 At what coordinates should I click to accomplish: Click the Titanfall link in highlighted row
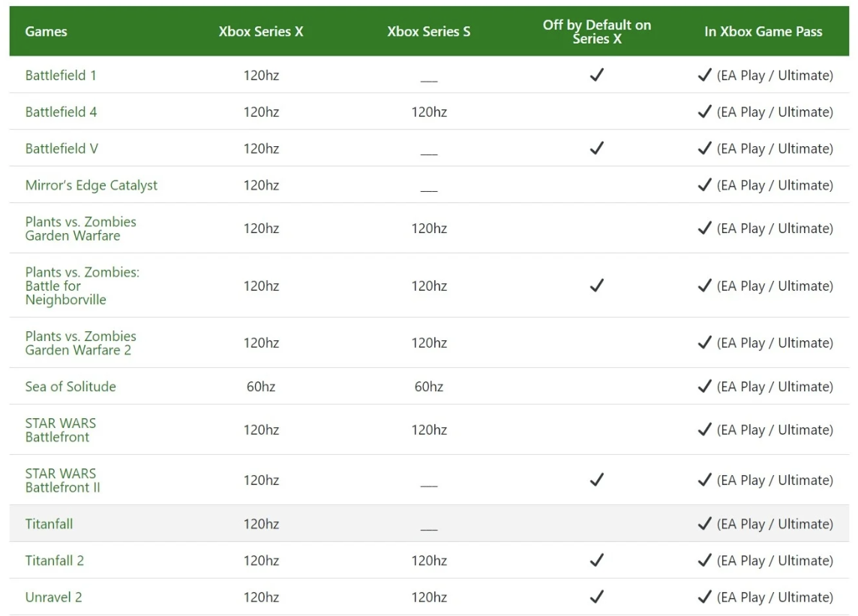point(49,524)
